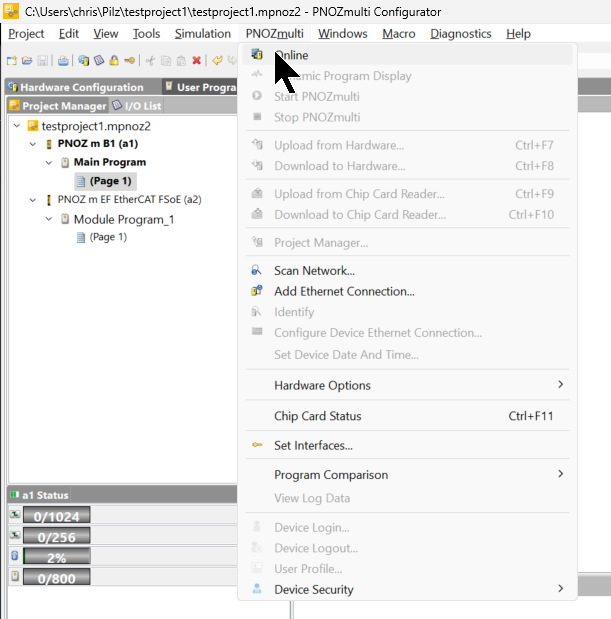Open the Simulation menu
Viewport: 611px width, 619px height.
203,34
